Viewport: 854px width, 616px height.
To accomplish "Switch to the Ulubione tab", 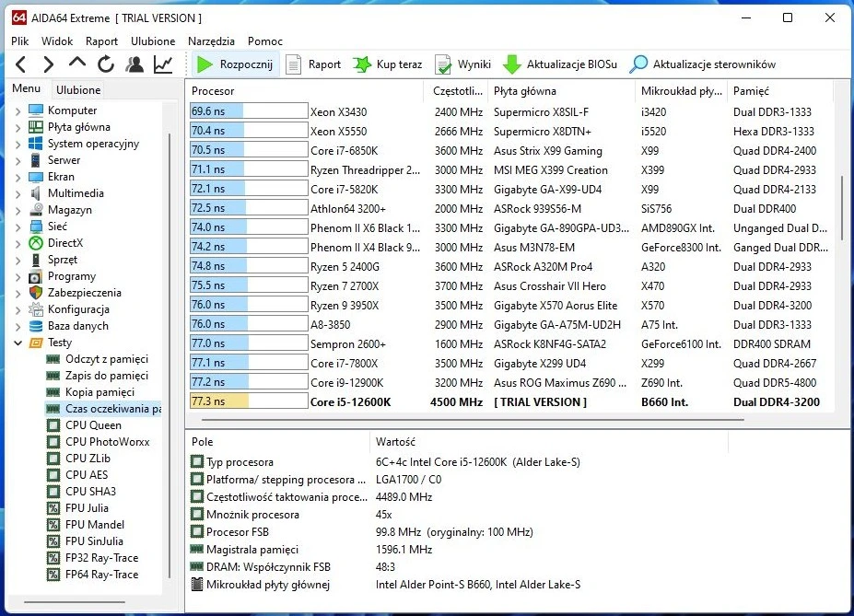I will click(78, 89).
